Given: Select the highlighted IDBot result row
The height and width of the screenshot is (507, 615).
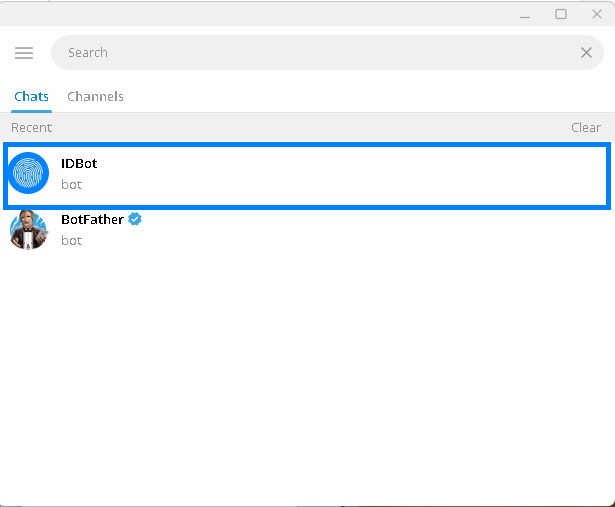Looking at the screenshot, I should click(x=307, y=176).
